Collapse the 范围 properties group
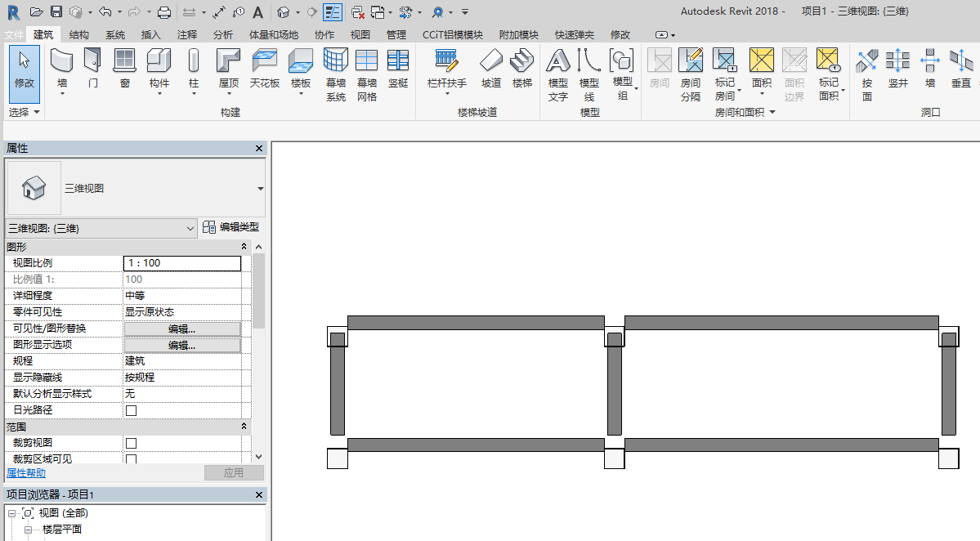The height and width of the screenshot is (541, 980). (x=244, y=427)
